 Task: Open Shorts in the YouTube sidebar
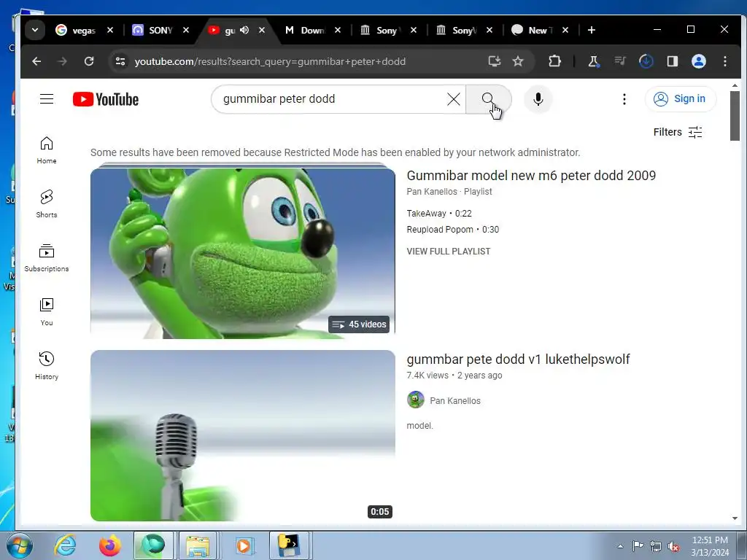[47, 204]
